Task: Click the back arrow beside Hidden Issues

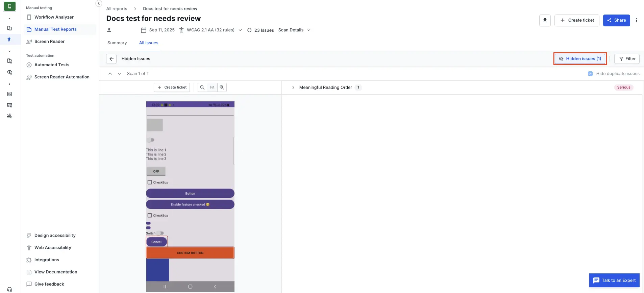Action: point(111,59)
